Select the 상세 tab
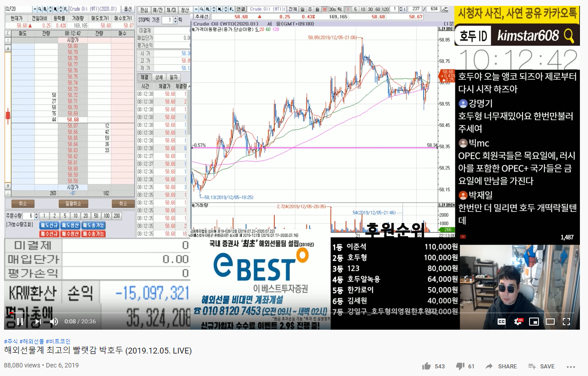Image resolution: width=588 pixels, height=376 pixels. (159, 77)
